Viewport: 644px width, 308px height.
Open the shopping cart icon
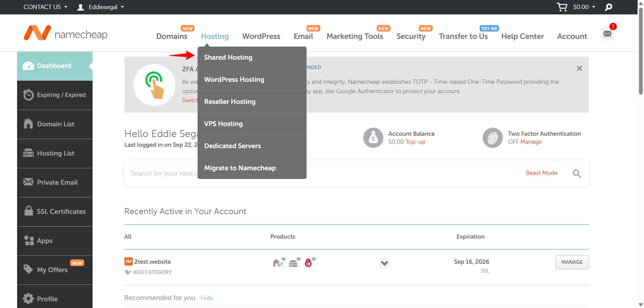coord(562,7)
